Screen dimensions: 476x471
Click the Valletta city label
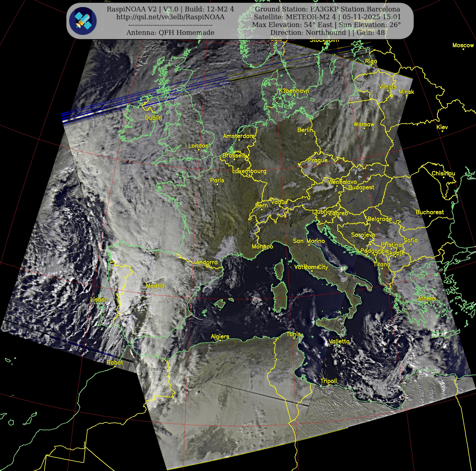(339, 341)
